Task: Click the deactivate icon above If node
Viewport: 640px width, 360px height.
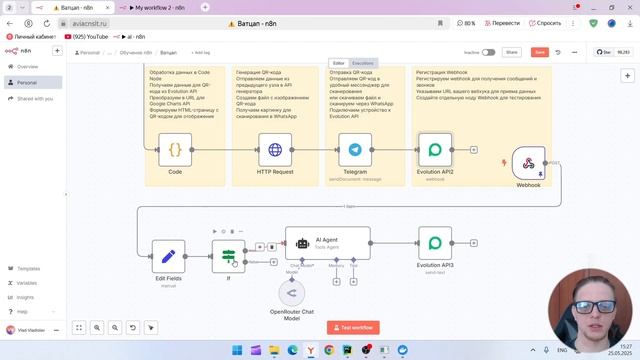Action: [x=223, y=231]
